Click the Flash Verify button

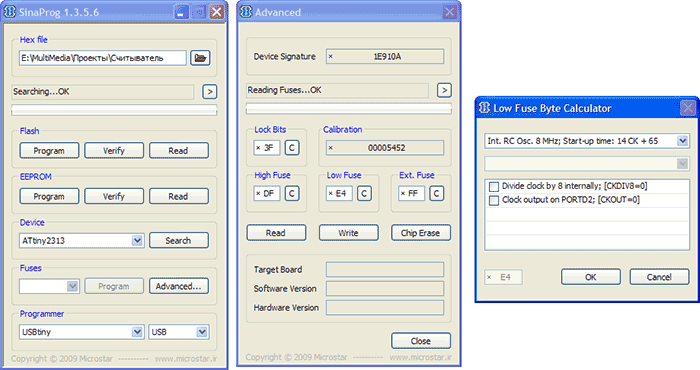coord(114,151)
